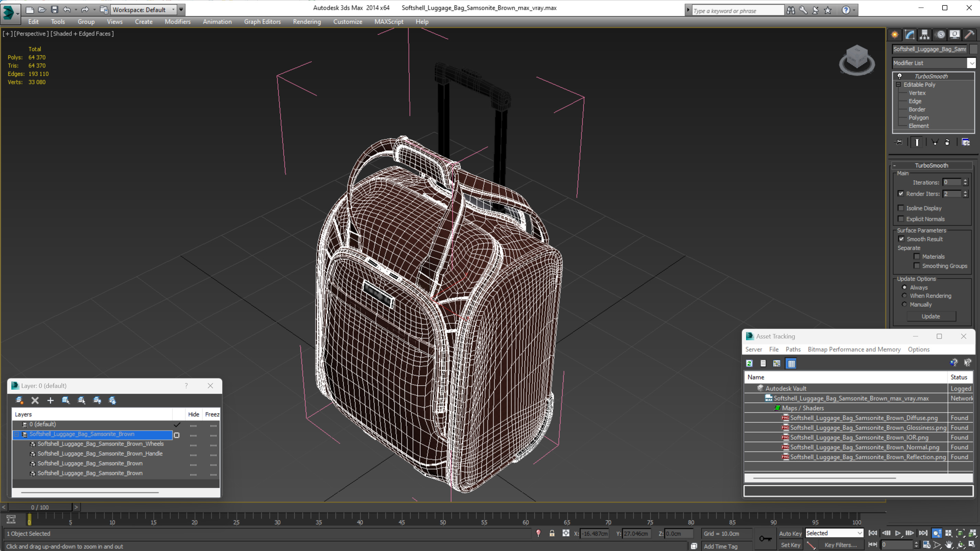Image resolution: width=980 pixels, height=551 pixels.
Task: Click the Set Key button
Action: click(790, 544)
